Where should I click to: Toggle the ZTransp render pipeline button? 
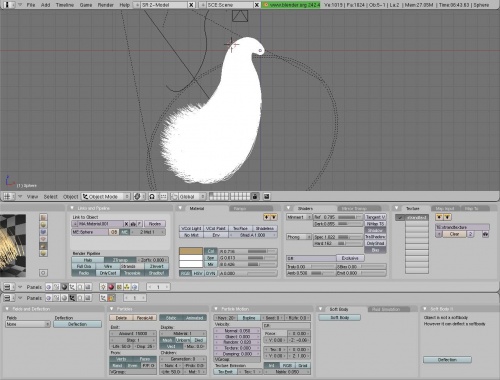click(x=120, y=260)
